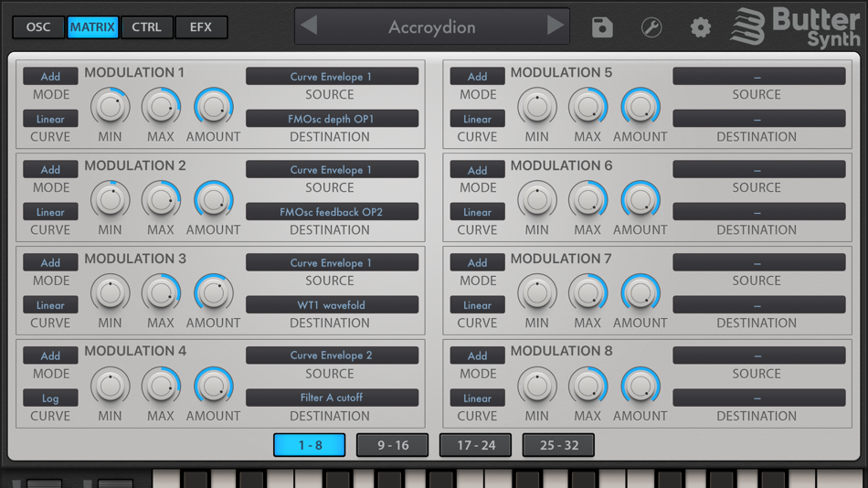
Task: Show modulation slots 1 - 8
Action: [310, 445]
